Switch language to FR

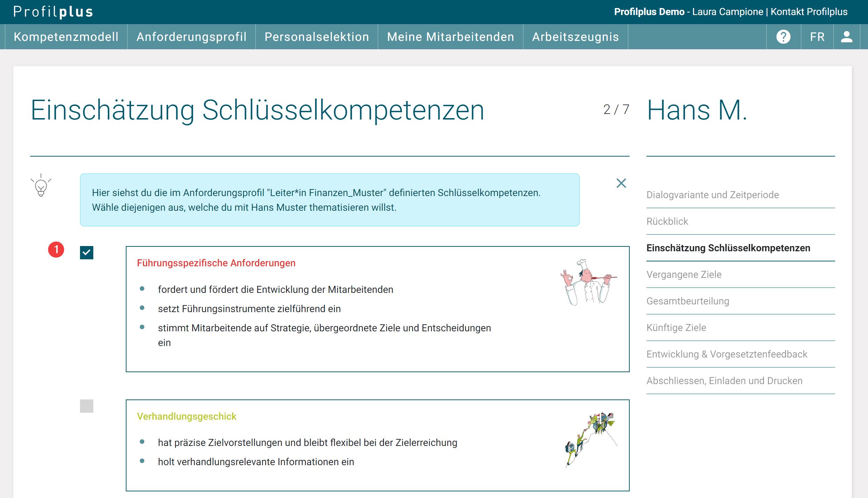(817, 37)
